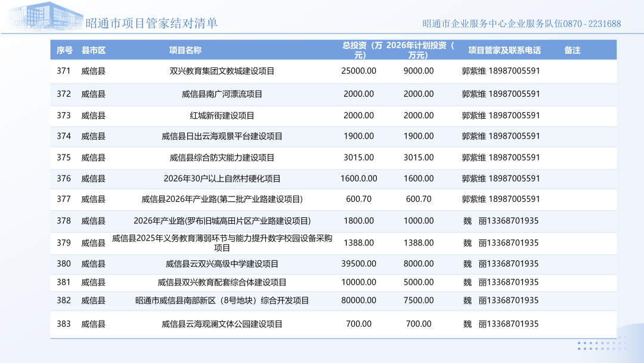Viewport: 644px width, 363px height.
Task: Click project name 2026年30户以上自然村硬化项目
Action: pyautogui.click(x=222, y=179)
